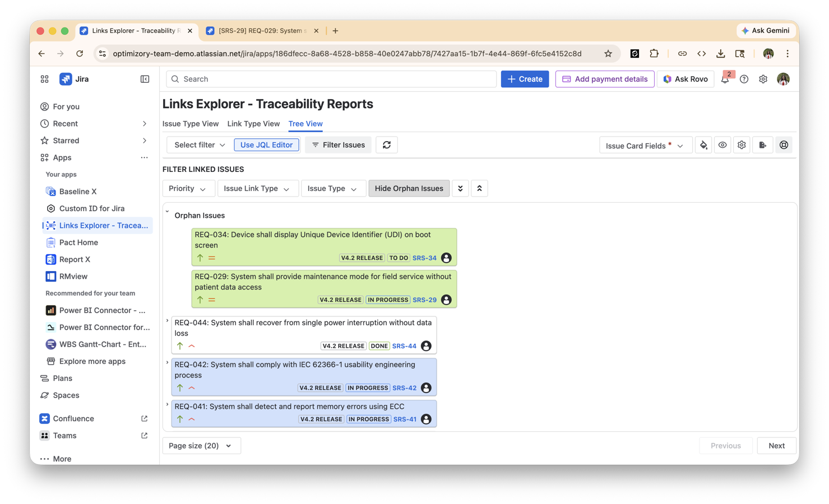
Task: Open the color fill settings icon
Action: pyautogui.click(x=703, y=144)
